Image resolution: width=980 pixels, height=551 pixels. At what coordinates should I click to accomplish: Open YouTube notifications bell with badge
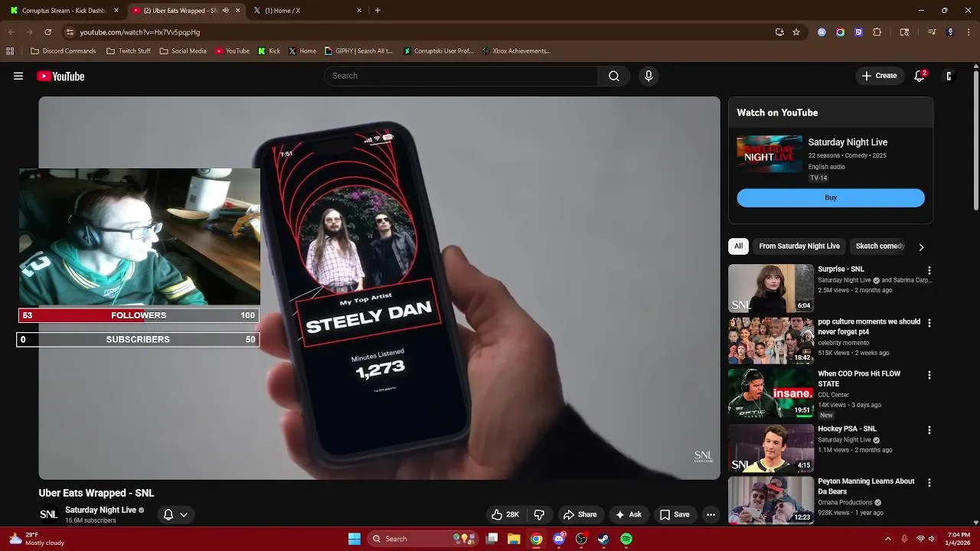click(x=920, y=76)
